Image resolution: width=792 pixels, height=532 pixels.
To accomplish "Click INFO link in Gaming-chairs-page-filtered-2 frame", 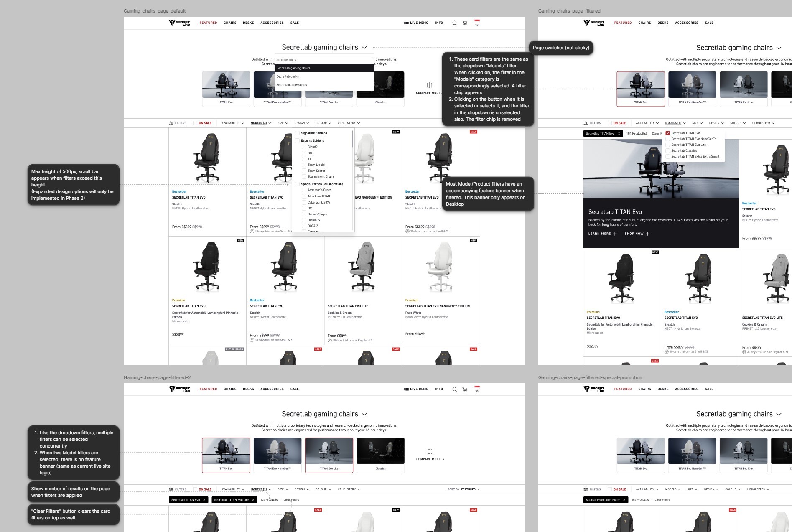I will (439, 389).
